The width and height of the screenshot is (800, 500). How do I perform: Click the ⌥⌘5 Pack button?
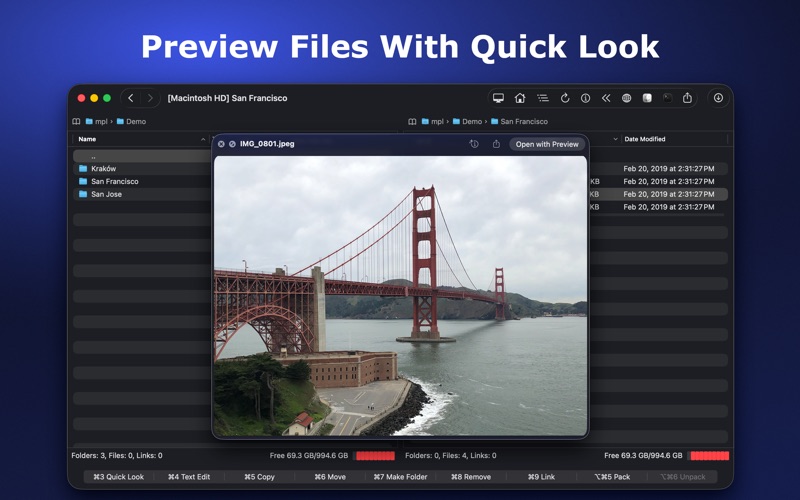pyautogui.click(x=612, y=477)
